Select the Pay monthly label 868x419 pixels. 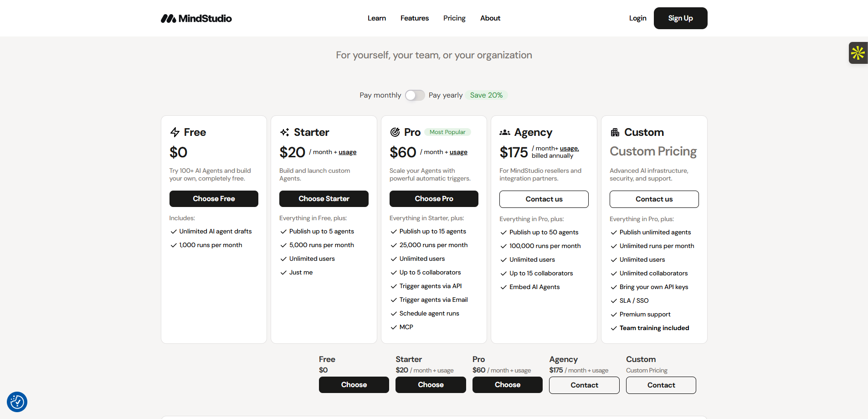pyautogui.click(x=380, y=95)
